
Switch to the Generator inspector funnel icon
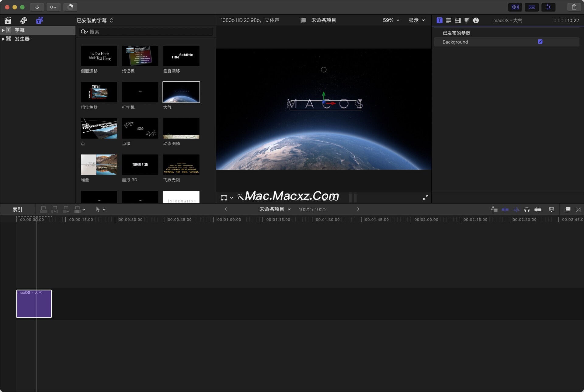tap(467, 20)
